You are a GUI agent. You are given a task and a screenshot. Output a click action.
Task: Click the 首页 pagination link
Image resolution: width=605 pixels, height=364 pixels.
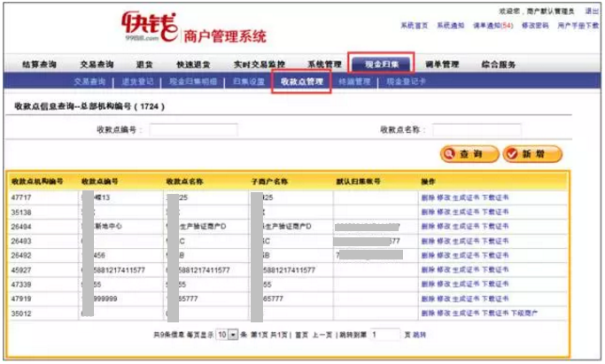click(302, 335)
